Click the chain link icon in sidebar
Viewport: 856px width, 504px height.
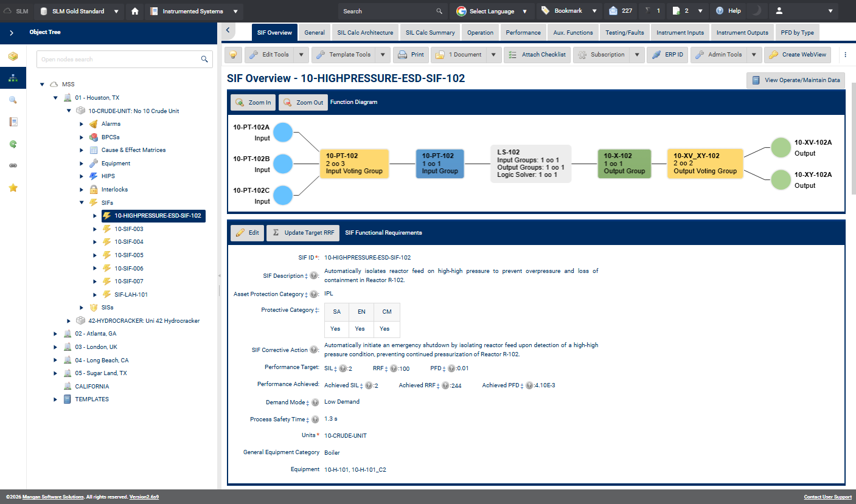13,165
